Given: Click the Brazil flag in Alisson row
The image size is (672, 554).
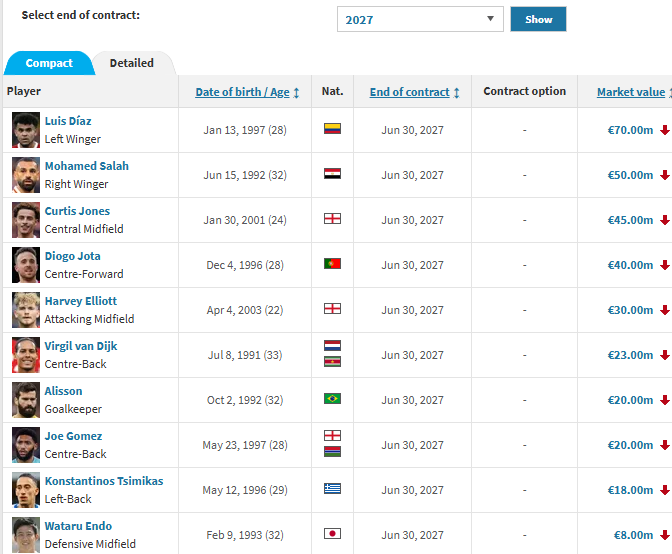Looking at the screenshot, I should (x=332, y=398).
